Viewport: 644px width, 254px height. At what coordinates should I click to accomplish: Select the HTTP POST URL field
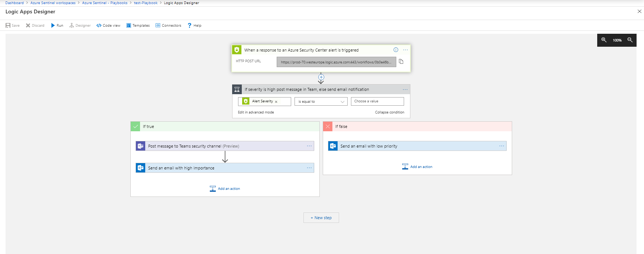click(x=336, y=62)
